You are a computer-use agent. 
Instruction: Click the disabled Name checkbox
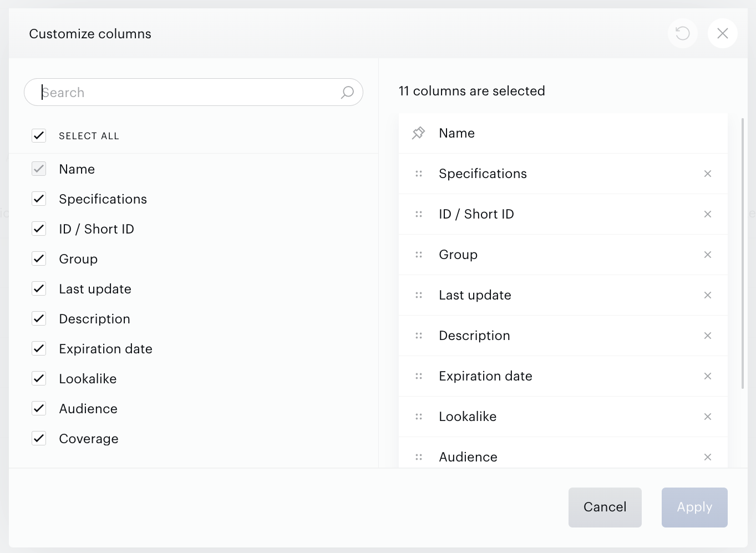[x=39, y=169]
